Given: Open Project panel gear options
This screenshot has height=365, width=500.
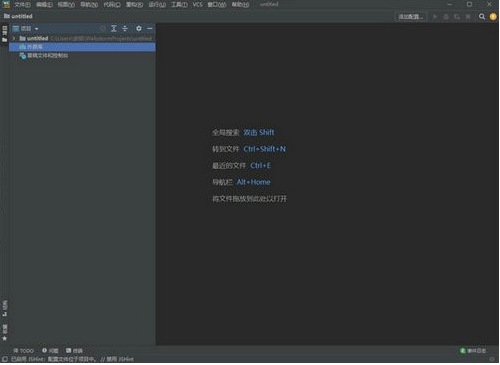Looking at the screenshot, I should coord(139,29).
